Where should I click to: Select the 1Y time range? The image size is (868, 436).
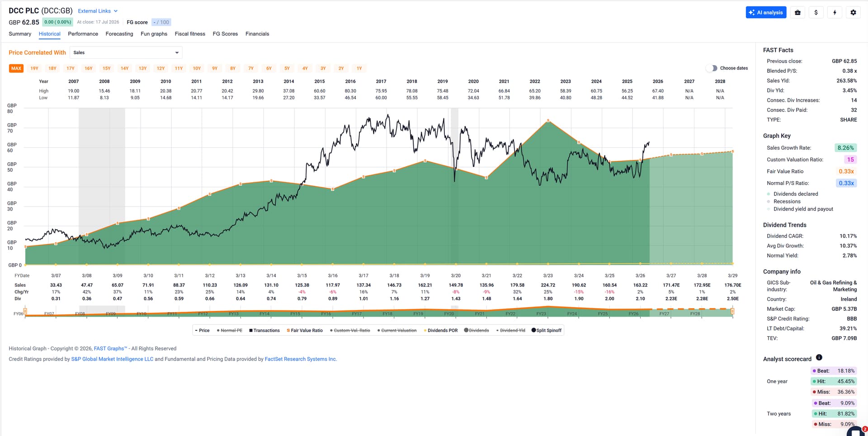[x=359, y=68]
